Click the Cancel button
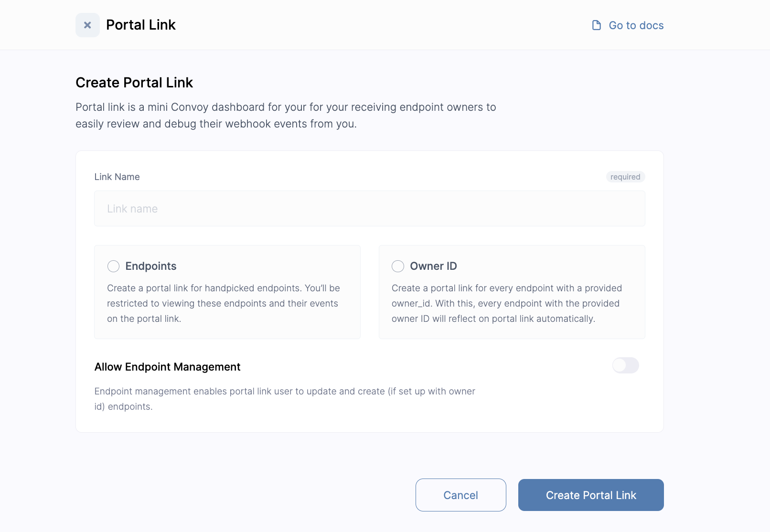 (x=460, y=495)
